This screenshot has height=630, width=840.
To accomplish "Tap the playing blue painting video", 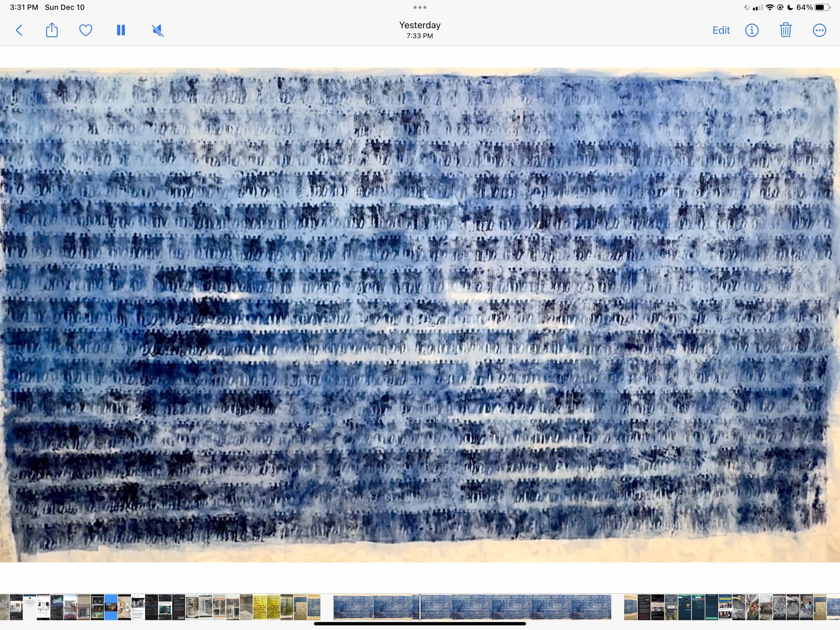I will [x=420, y=315].
